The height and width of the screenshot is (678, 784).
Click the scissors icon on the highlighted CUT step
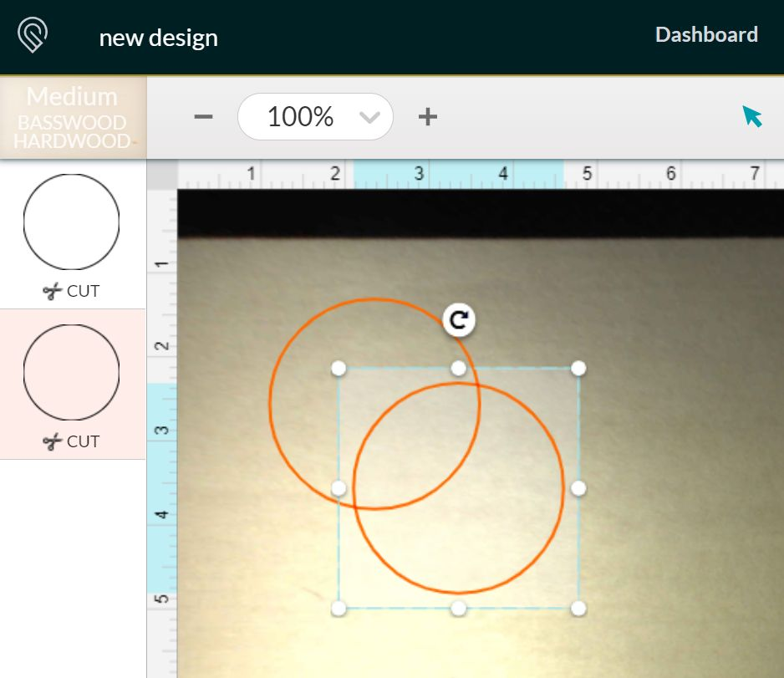53,441
